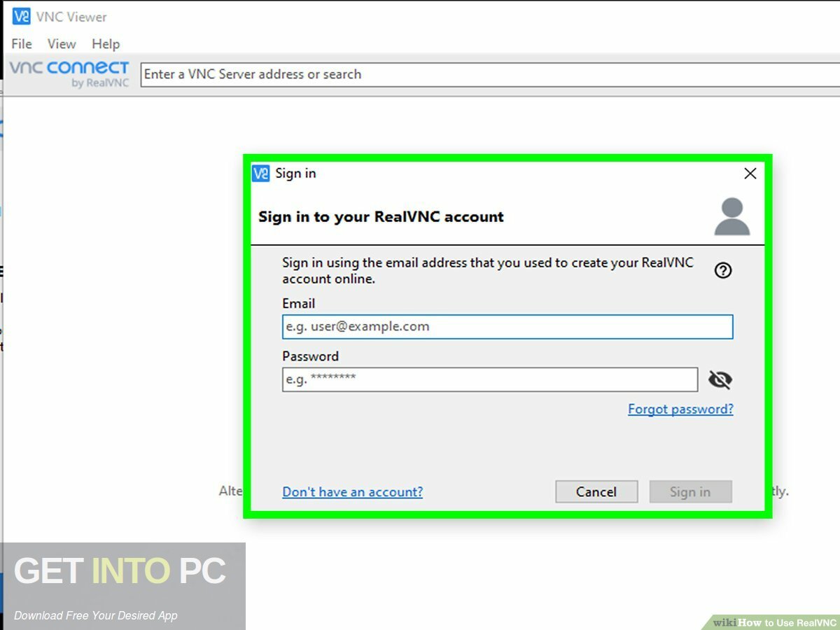Open the File menu

coord(22,44)
